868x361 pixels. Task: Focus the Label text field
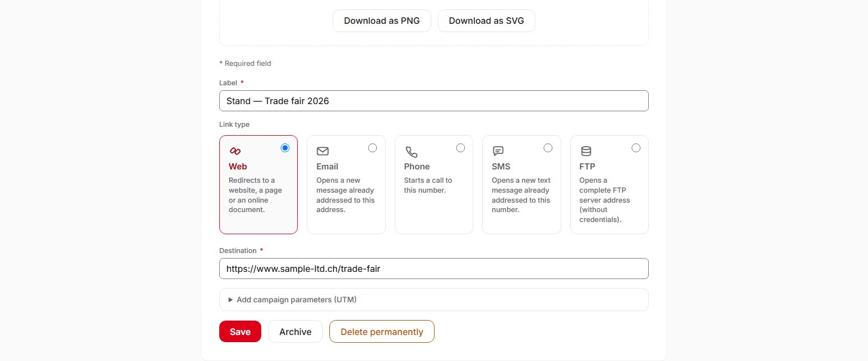pyautogui.click(x=434, y=101)
